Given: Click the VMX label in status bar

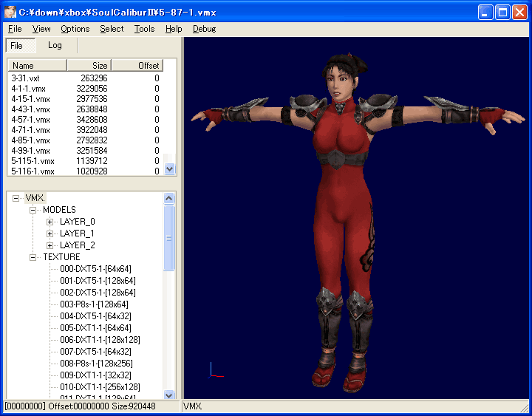Looking at the screenshot, I should [192, 406].
